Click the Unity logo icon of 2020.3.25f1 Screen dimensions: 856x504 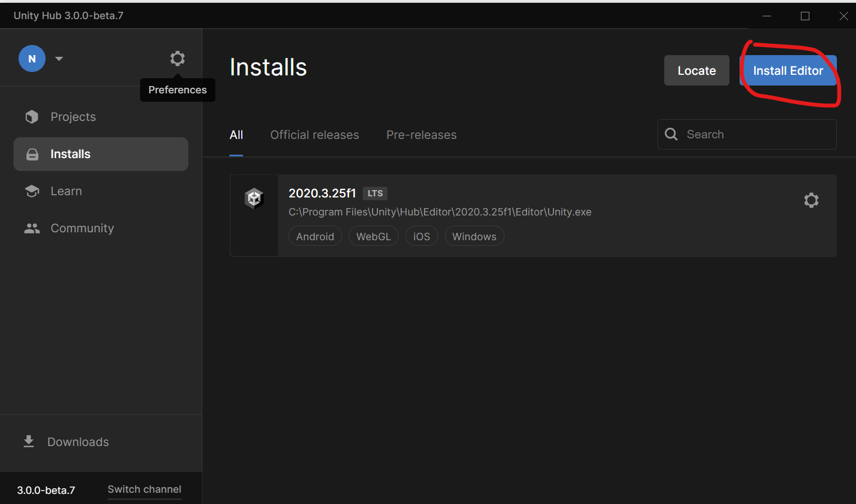254,198
